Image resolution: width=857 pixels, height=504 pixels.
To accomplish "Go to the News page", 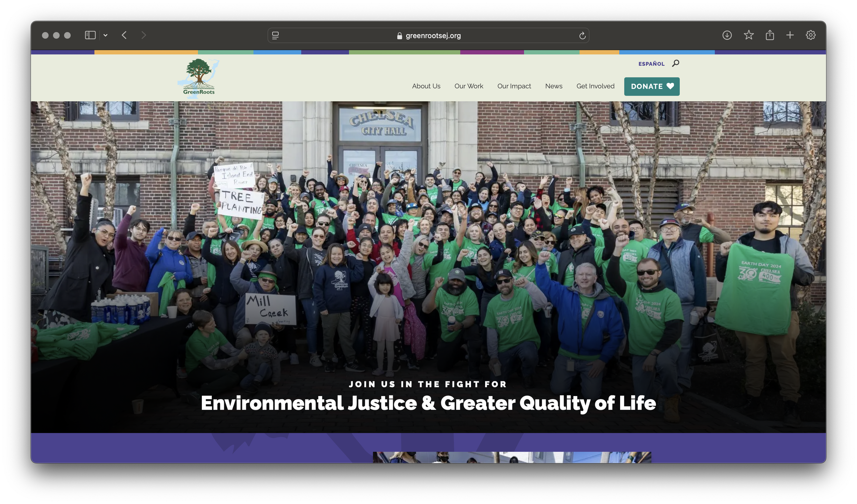I will tap(554, 86).
